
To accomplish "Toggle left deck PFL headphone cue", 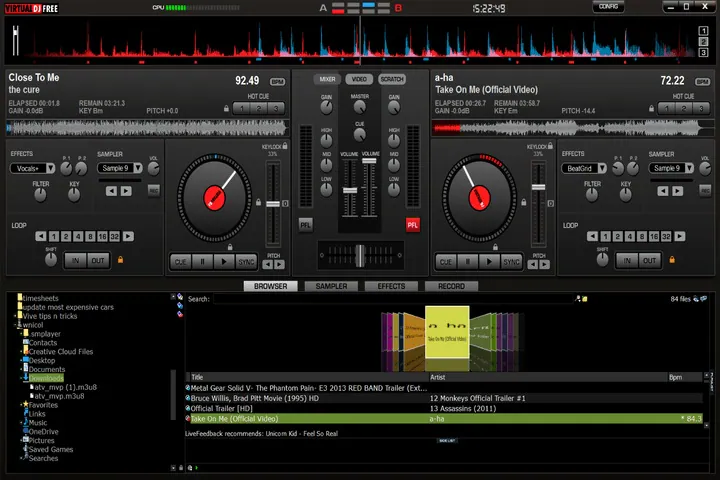I will click(x=305, y=225).
